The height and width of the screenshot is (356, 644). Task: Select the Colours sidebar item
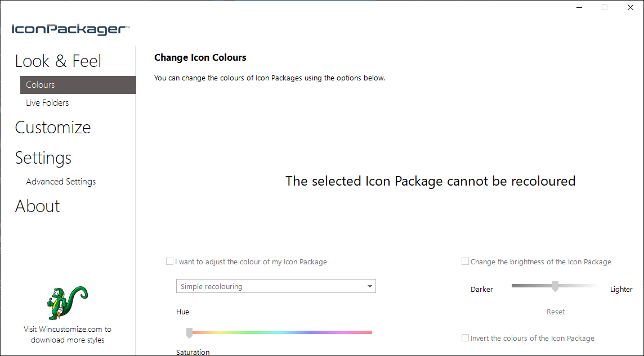41,85
